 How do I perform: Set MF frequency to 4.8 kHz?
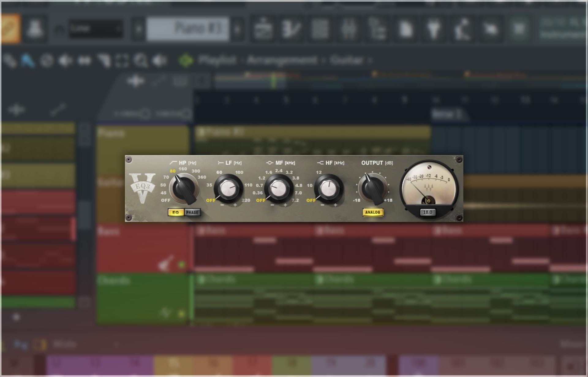pyautogui.click(x=299, y=185)
